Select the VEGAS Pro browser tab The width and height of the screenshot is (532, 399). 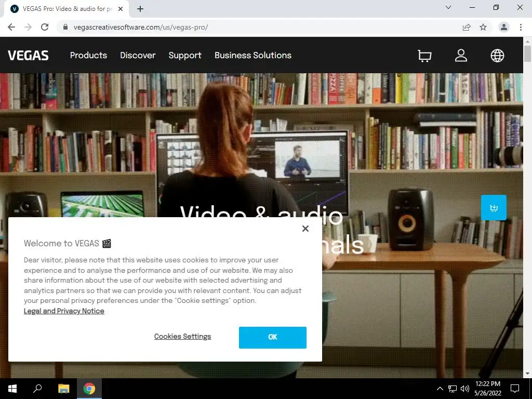(66, 9)
